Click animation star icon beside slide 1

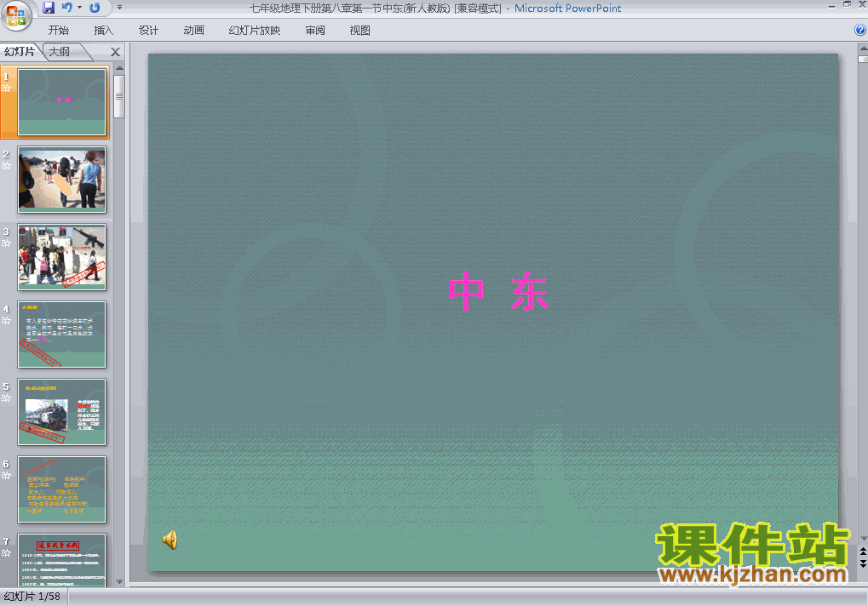[x=7, y=88]
